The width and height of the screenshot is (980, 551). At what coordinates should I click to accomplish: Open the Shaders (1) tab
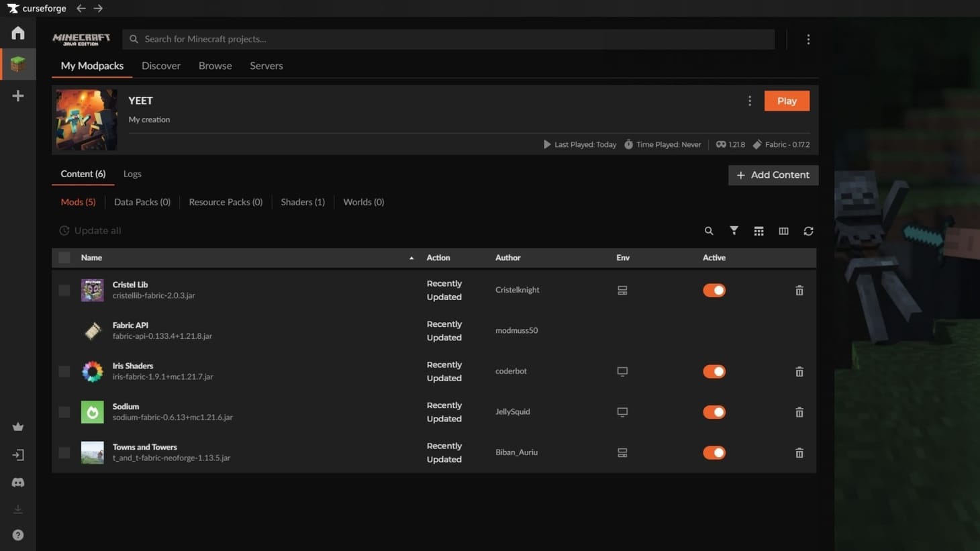(303, 202)
